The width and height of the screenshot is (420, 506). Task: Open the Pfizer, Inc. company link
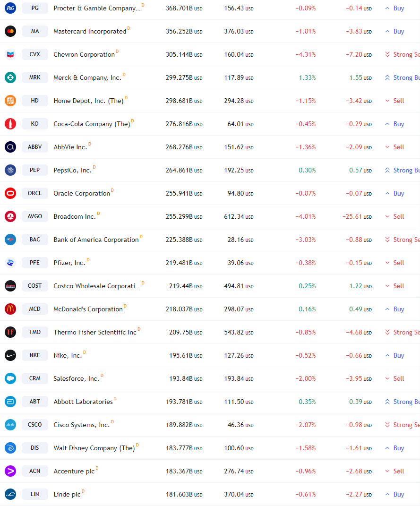pyautogui.click(x=69, y=263)
